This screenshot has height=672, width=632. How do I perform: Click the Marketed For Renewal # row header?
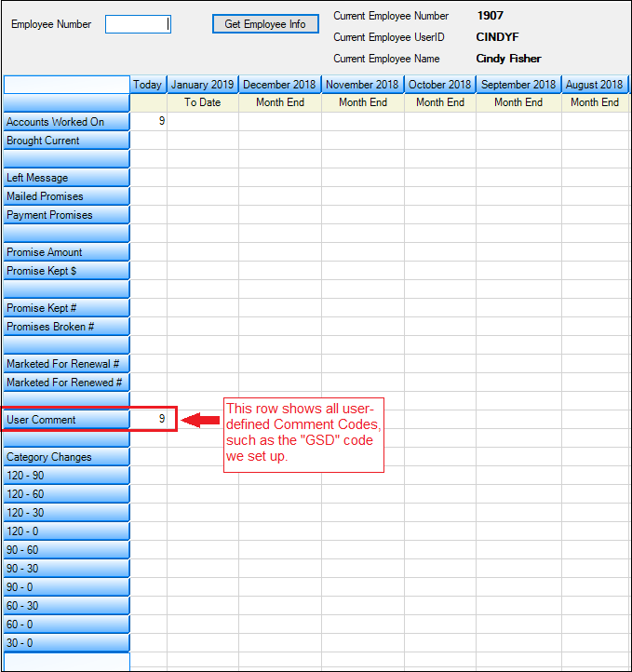[66, 364]
